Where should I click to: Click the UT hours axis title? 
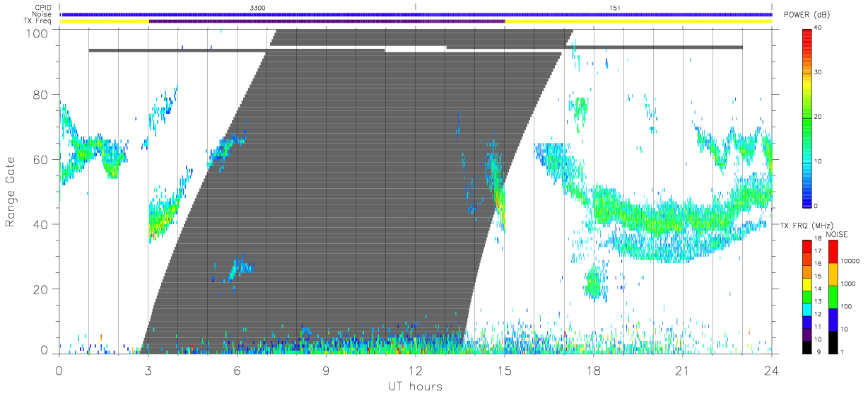point(414,386)
